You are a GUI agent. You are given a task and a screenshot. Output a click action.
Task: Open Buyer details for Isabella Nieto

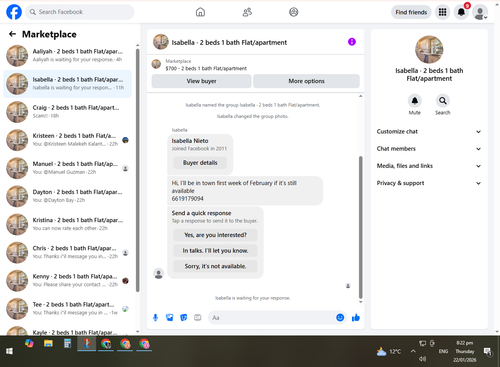[x=200, y=163]
